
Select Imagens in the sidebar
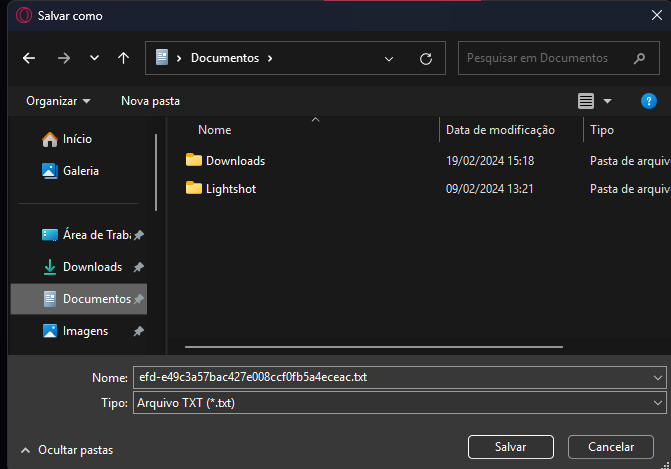point(85,331)
